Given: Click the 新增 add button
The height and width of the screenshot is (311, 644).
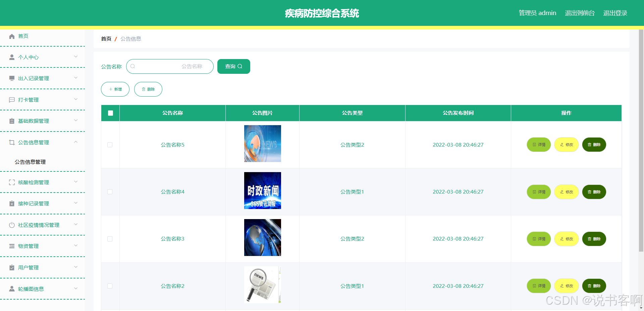Looking at the screenshot, I should (115, 89).
